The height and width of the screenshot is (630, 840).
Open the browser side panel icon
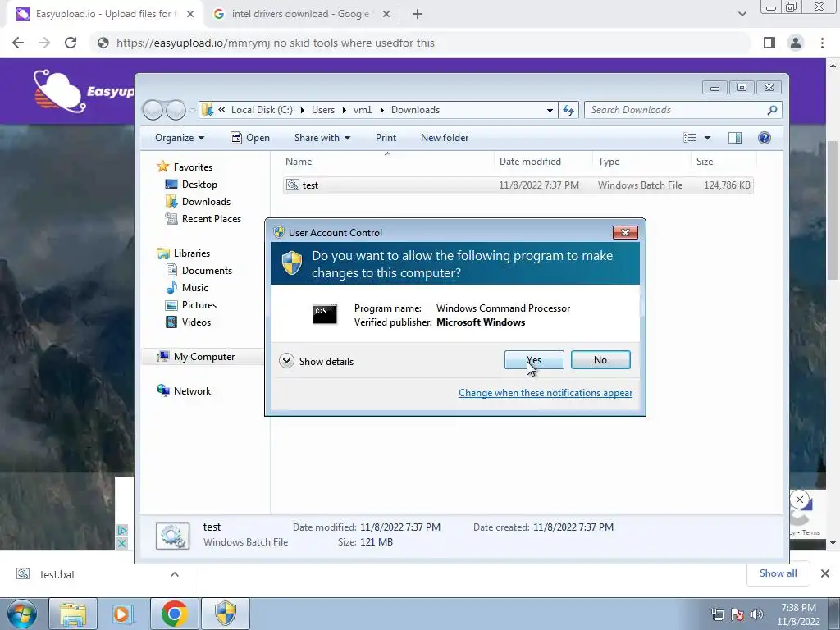pos(769,43)
